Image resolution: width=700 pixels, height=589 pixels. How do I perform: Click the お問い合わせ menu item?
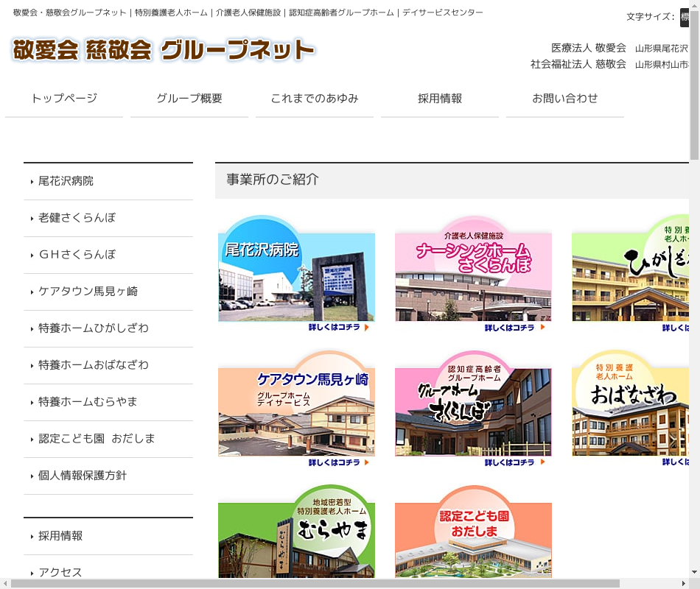pyautogui.click(x=565, y=99)
